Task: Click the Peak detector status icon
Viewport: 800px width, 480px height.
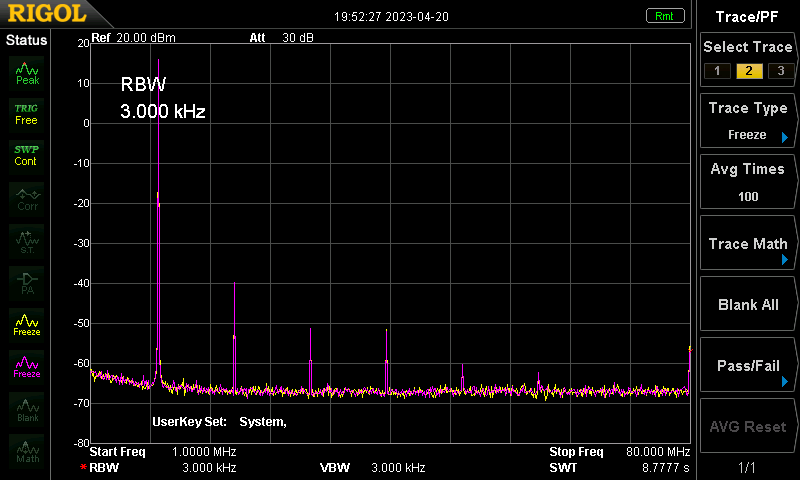Action: click(x=27, y=73)
